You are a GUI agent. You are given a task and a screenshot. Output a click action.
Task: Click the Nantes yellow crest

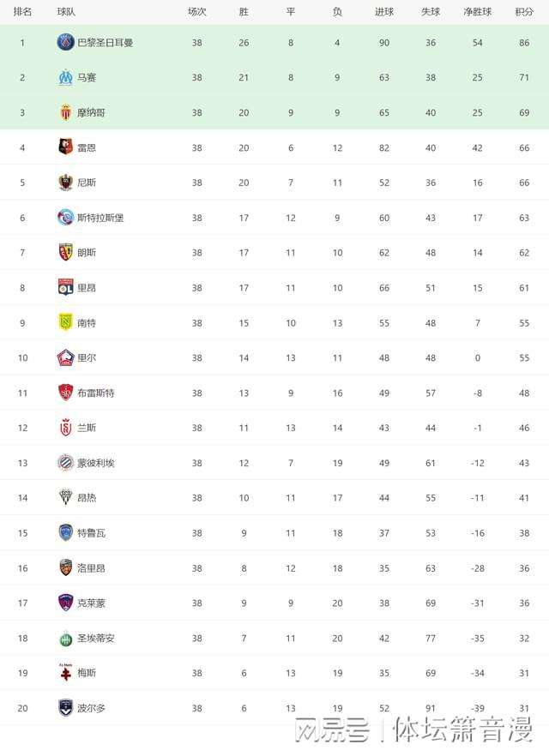[65, 322]
